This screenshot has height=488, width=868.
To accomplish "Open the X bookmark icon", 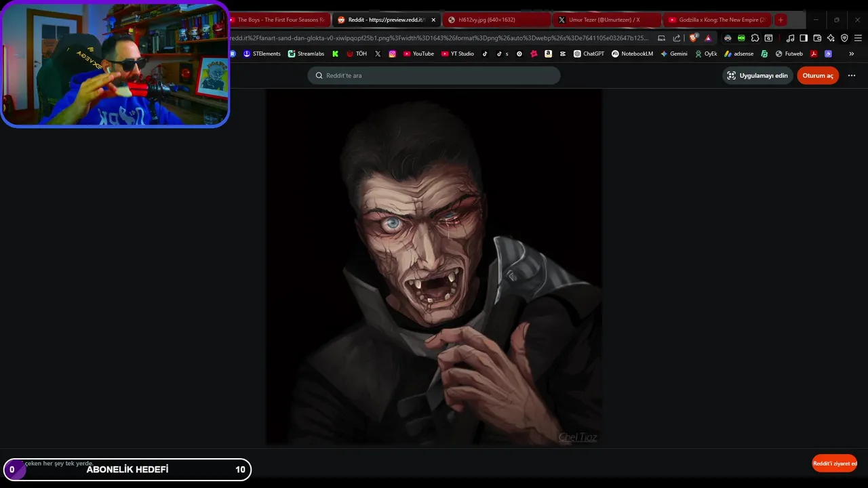I will coord(378,54).
